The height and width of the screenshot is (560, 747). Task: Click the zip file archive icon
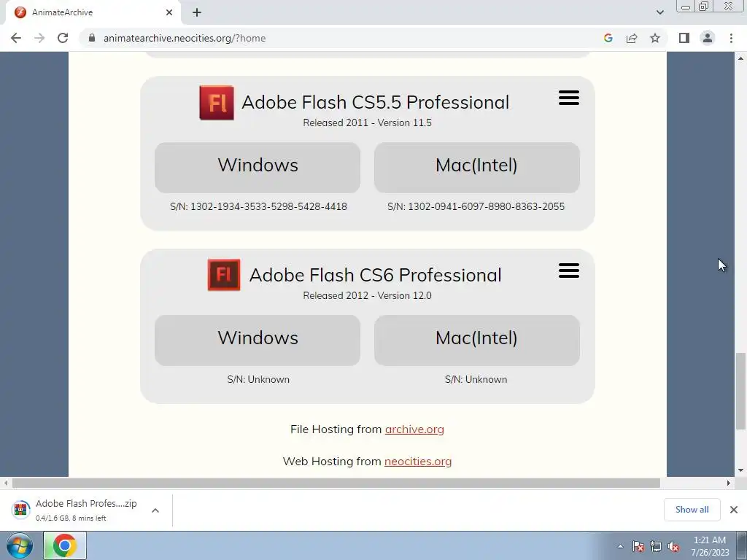point(20,510)
